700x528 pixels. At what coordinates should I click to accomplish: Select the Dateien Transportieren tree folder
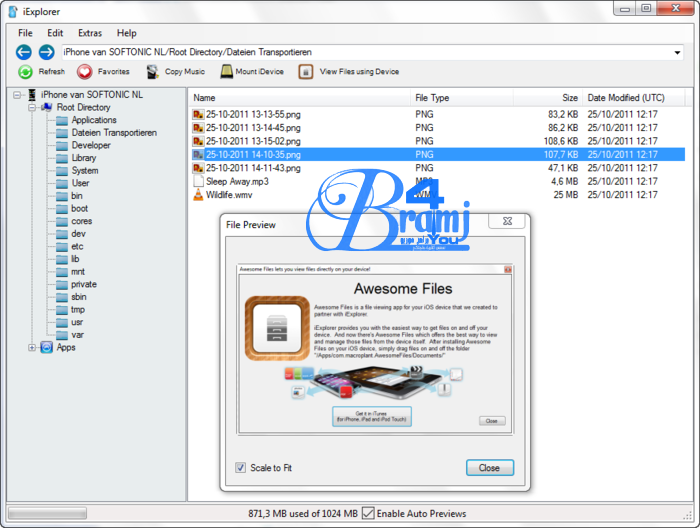(x=114, y=133)
